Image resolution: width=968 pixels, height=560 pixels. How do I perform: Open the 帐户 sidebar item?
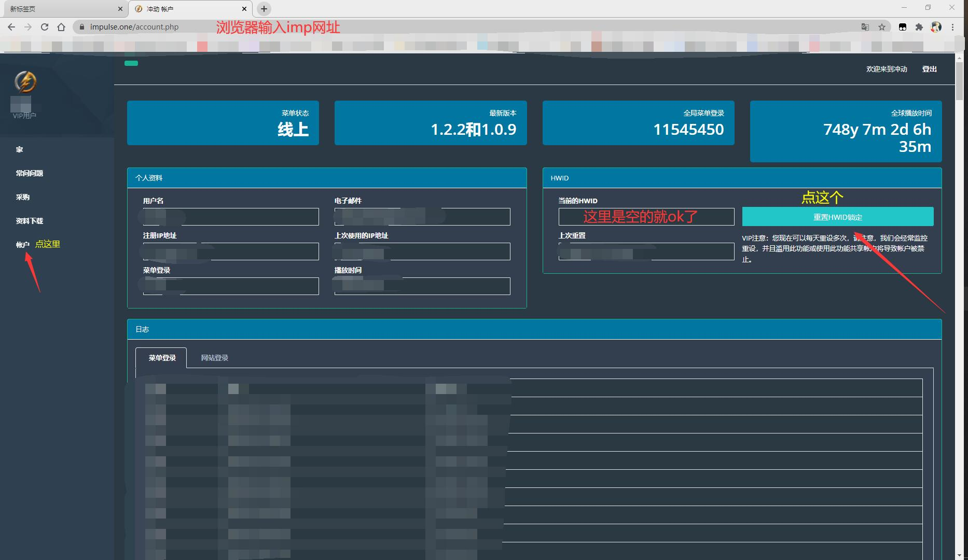(23, 245)
